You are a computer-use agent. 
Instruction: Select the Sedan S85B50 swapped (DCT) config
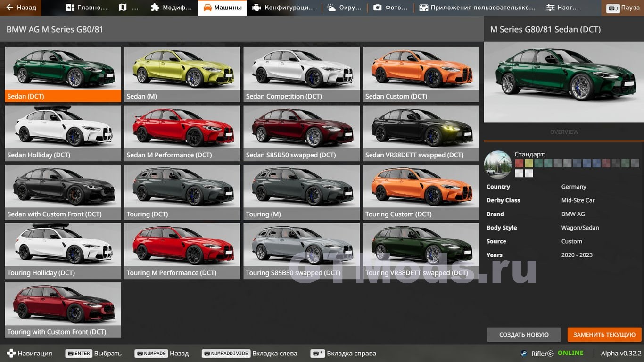(x=301, y=133)
